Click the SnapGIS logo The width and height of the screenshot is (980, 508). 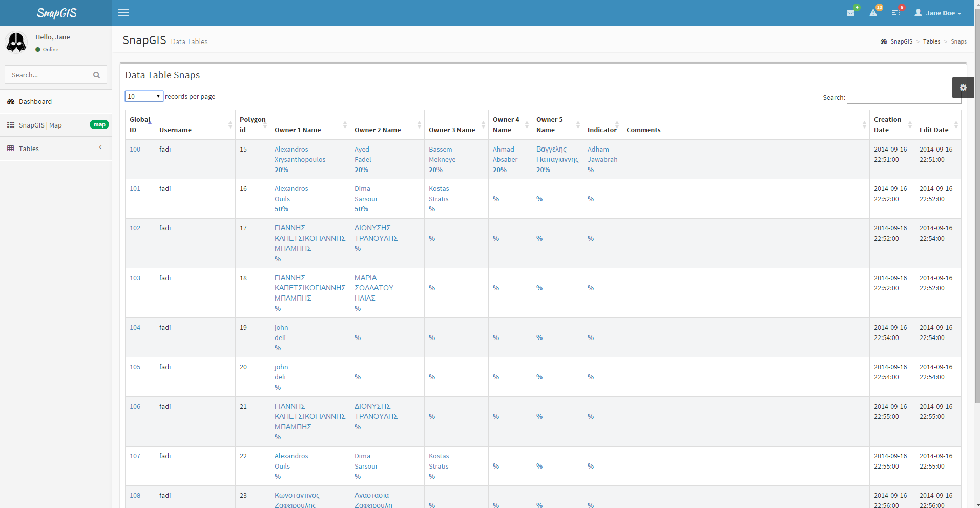[x=56, y=13]
